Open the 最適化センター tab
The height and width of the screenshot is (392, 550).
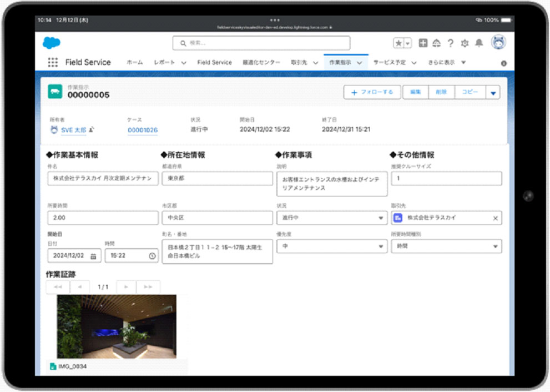[x=261, y=63]
